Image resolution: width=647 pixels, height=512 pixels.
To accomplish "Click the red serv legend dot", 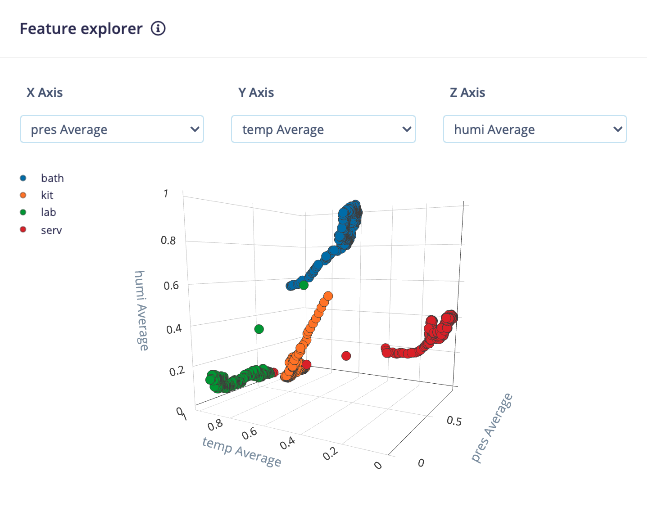I will [x=23, y=229].
